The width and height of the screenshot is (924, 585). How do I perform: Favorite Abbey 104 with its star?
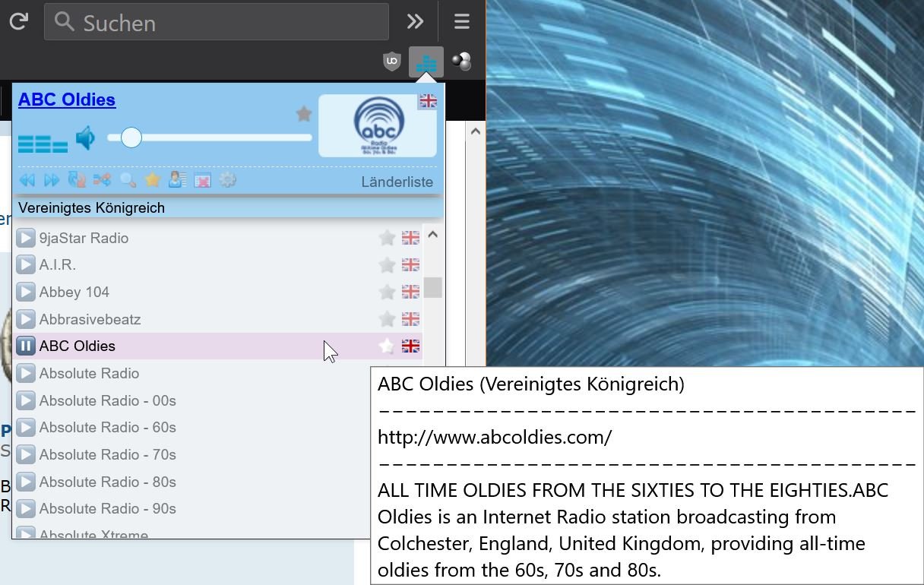pos(387,292)
